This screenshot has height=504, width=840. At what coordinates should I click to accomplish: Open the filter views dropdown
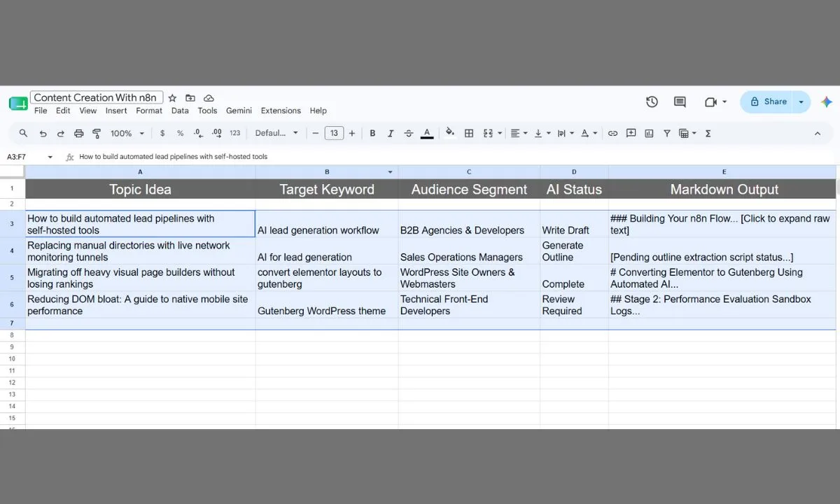pos(687,133)
